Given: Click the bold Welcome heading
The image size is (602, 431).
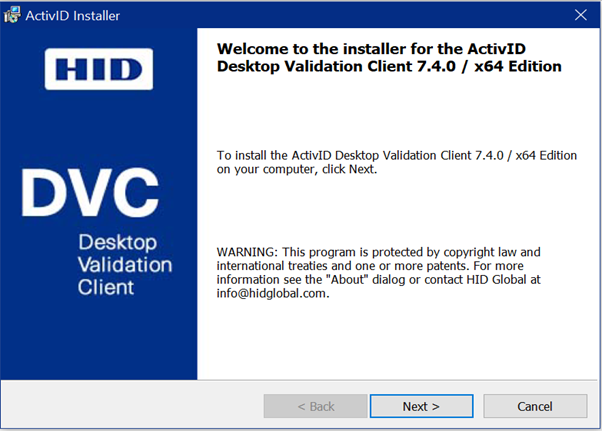Looking at the screenshot, I should 389,58.
